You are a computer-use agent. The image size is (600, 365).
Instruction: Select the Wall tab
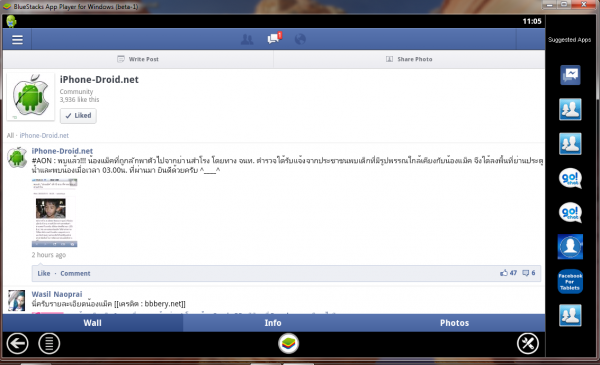93,323
